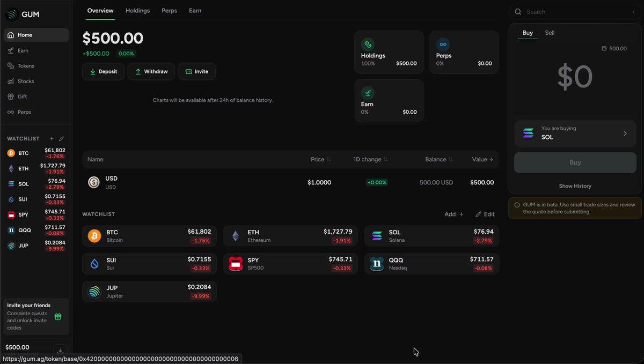Open the Bitcoin watchlist card
The image size is (644, 364).
pos(149,236)
